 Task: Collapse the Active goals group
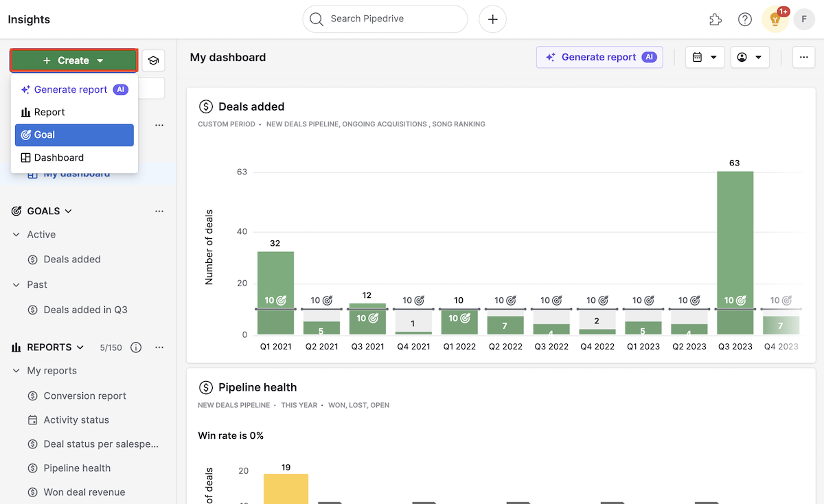pyautogui.click(x=16, y=234)
